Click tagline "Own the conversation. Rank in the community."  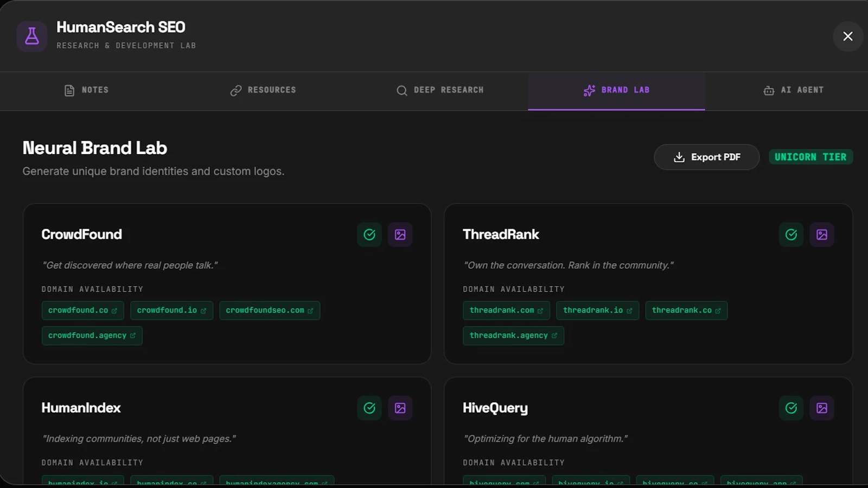tap(569, 265)
